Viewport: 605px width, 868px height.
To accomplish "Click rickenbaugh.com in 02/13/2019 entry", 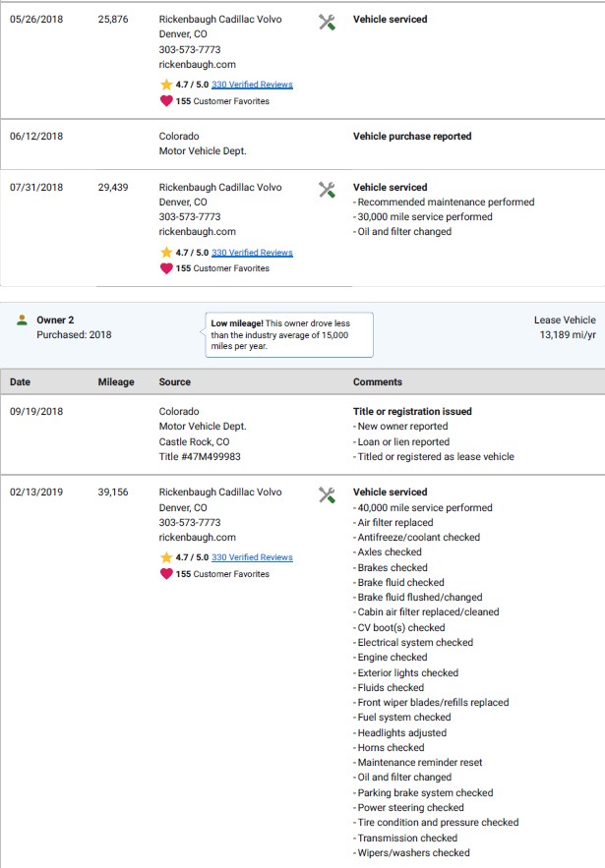I will coord(197,537).
